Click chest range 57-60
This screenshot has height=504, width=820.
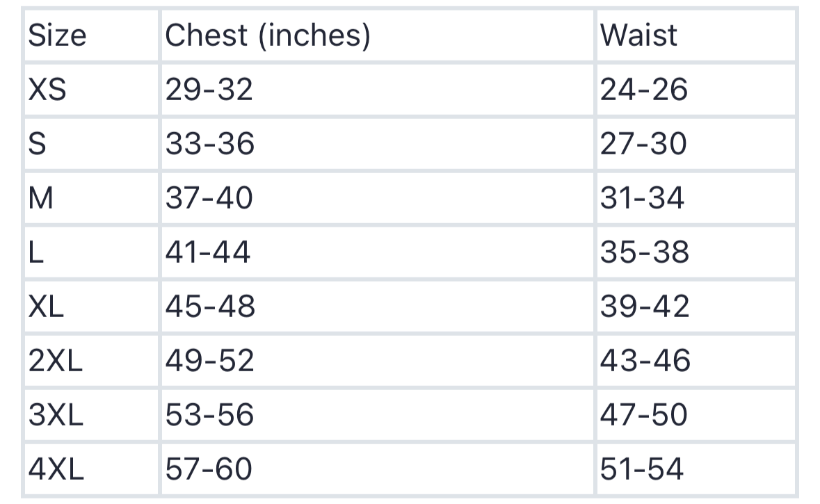pos(209,469)
